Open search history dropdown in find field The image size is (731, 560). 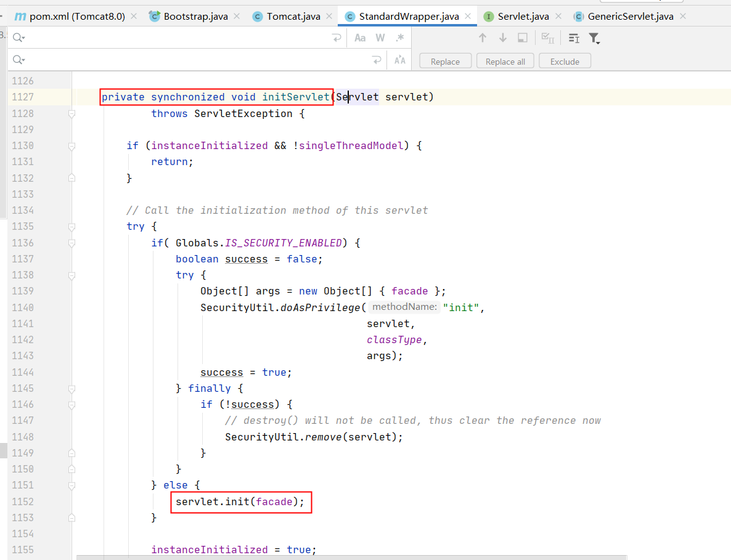coord(18,38)
